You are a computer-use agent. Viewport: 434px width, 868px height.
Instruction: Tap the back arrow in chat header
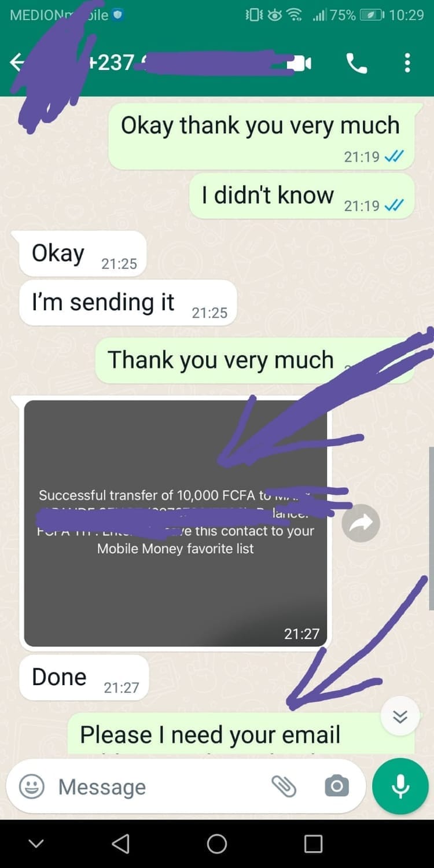pos(16,62)
